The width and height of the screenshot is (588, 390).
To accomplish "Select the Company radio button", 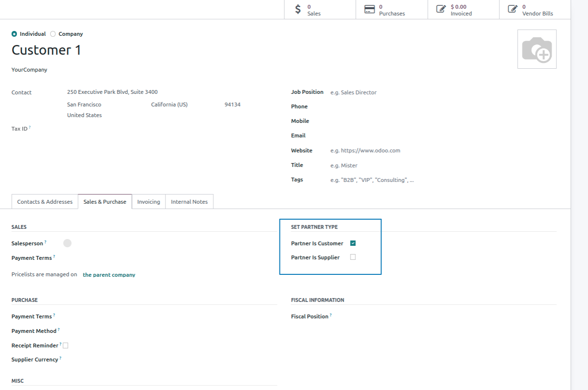I will tap(53, 34).
